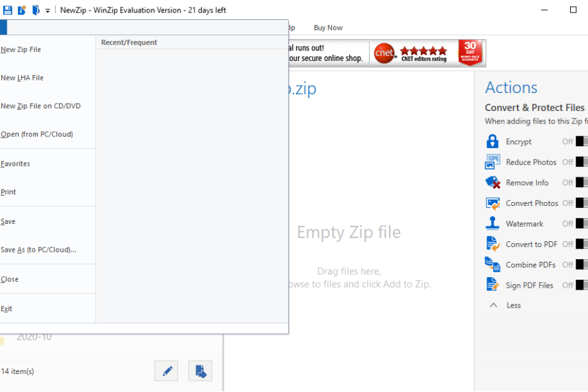This screenshot has width=588, height=392.
Task: Click the Encrypt padlock icon
Action: point(492,142)
